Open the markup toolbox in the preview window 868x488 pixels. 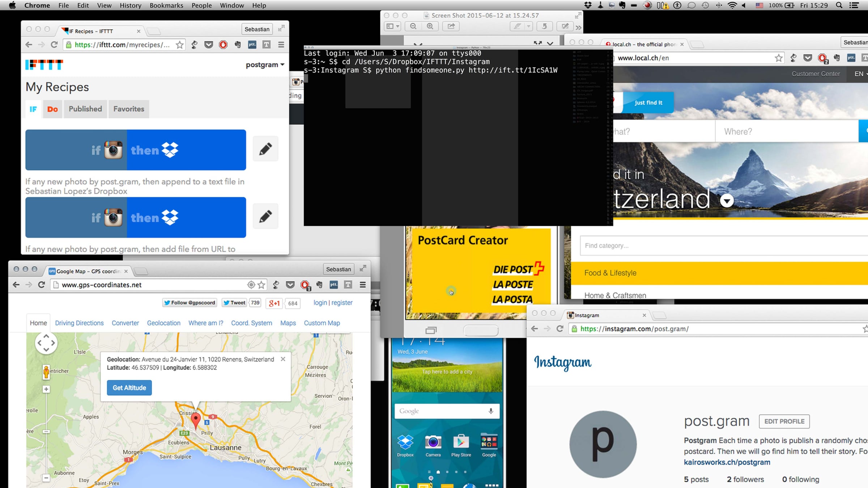565,26
